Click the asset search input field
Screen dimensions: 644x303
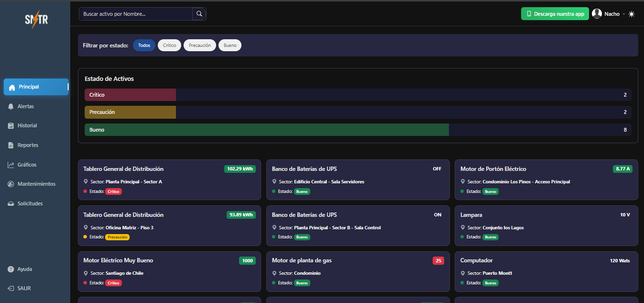pyautogui.click(x=136, y=14)
